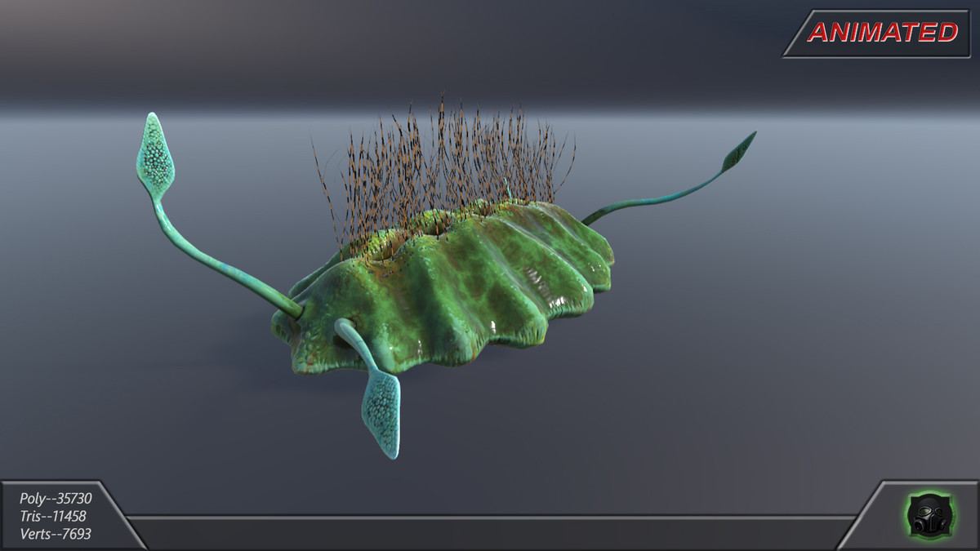Viewport: 980px width, 551px height.
Task: Click the 'Verts--7693' text
Action: coord(56,534)
